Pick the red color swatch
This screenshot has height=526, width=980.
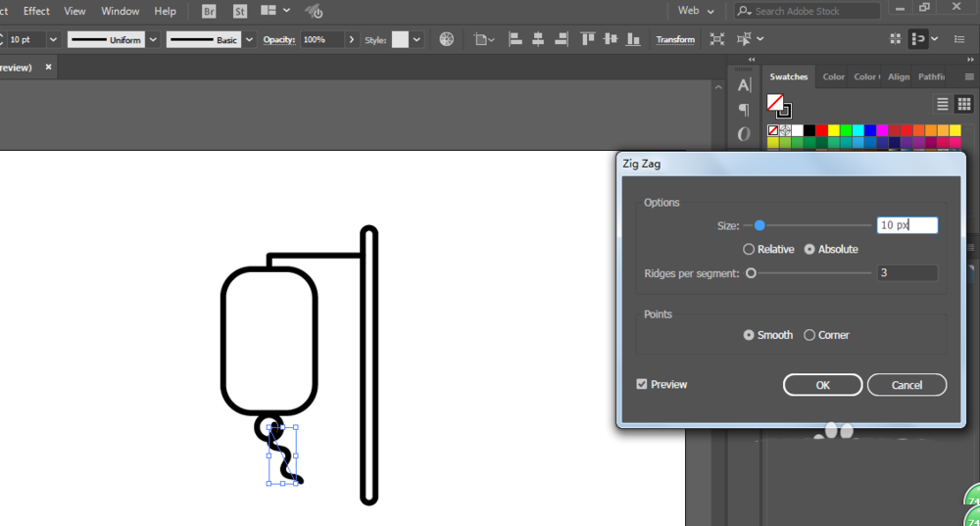[822, 130]
